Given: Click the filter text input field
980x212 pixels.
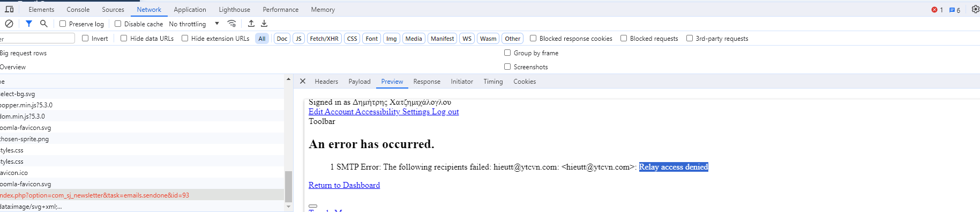Looking at the screenshot, I should tap(37, 39).
